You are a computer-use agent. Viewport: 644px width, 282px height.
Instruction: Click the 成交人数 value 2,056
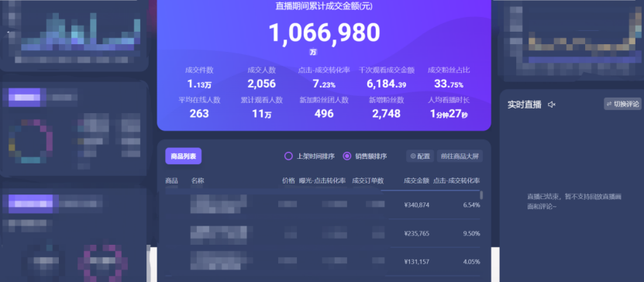click(262, 84)
